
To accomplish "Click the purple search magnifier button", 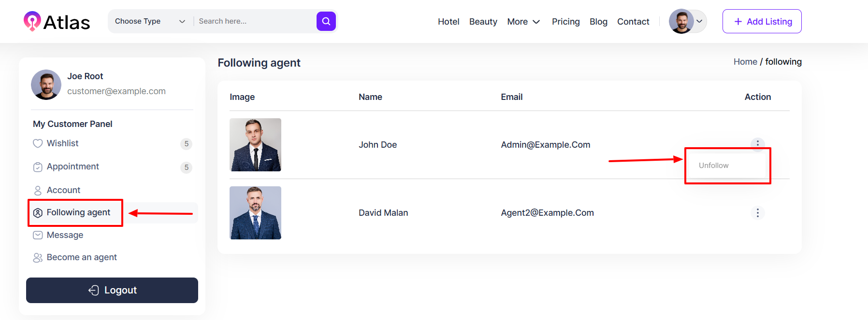I will tap(326, 21).
